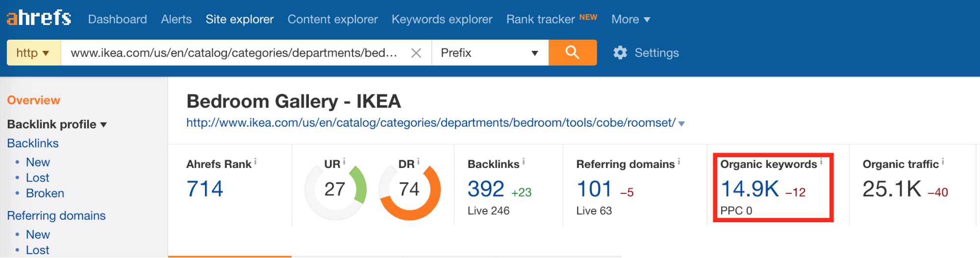Click the Organic traffic value 25.1K
The image size is (980, 258).
pos(892,189)
